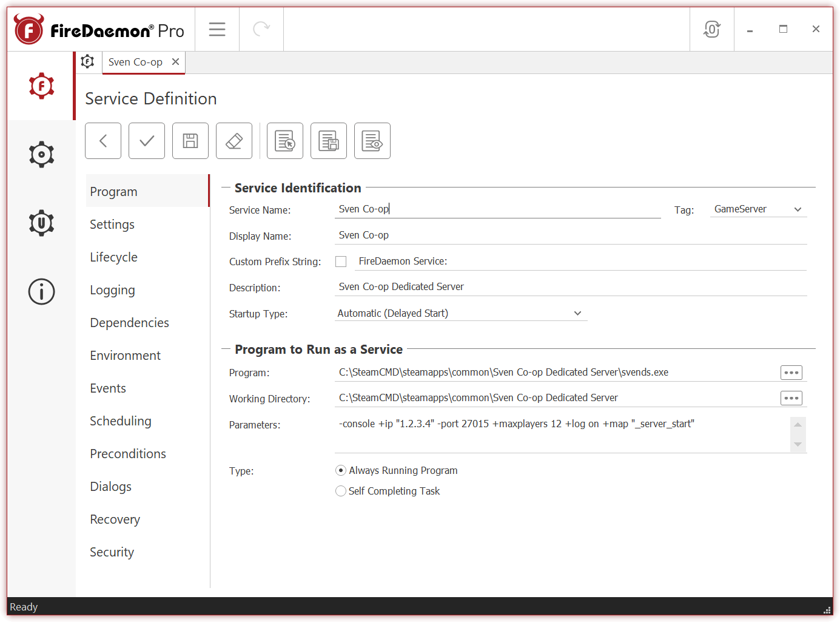
Task: Click the FireDaemon Service prefix field
Action: click(580, 261)
